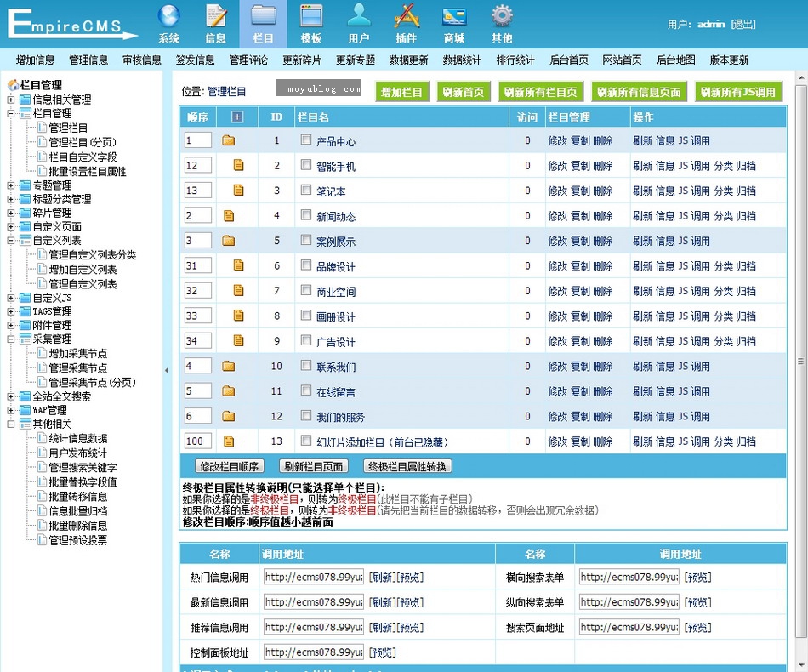
Task: Click the 增加栏目 button
Action: coord(401,92)
